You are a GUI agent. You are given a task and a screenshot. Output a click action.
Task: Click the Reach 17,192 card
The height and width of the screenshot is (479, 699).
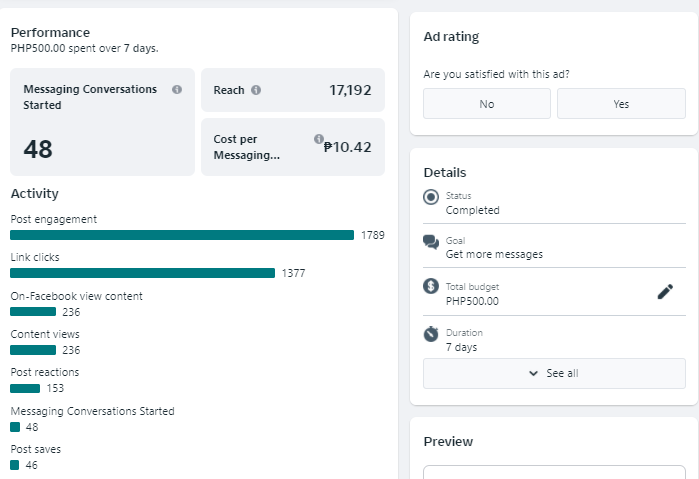pyautogui.click(x=292, y=90)
